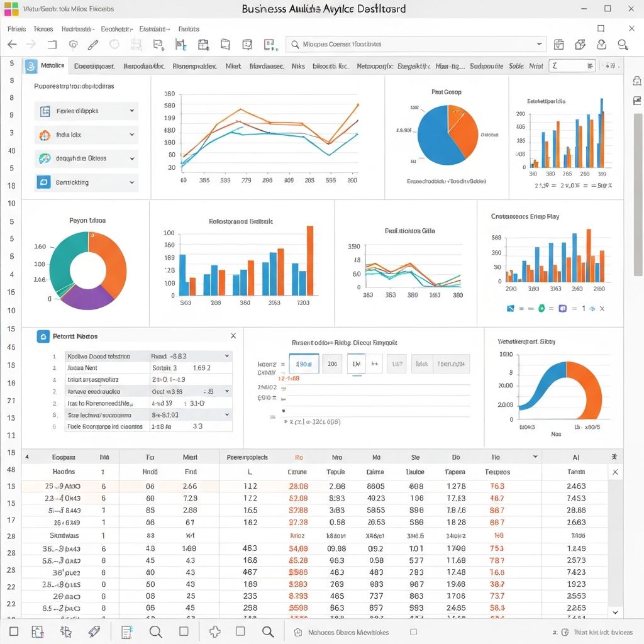Close the 'Petarrtd Nedos' panel with its X
The image size is (644, 644).
(233, 336)
